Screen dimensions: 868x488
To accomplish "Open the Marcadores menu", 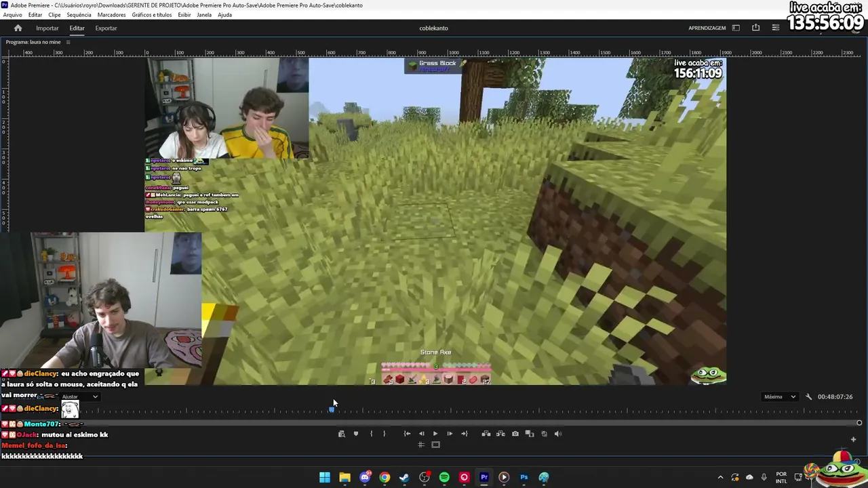I will (111, 15).
